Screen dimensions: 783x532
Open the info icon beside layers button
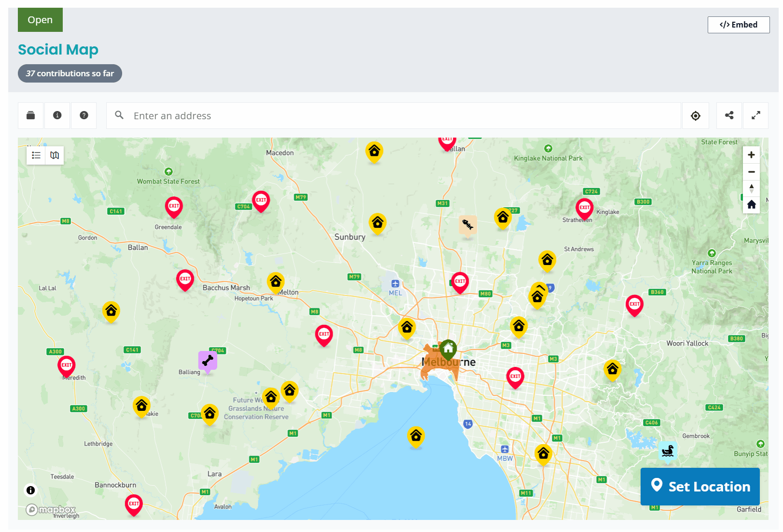pyautogui.click(x=57, y=115)
